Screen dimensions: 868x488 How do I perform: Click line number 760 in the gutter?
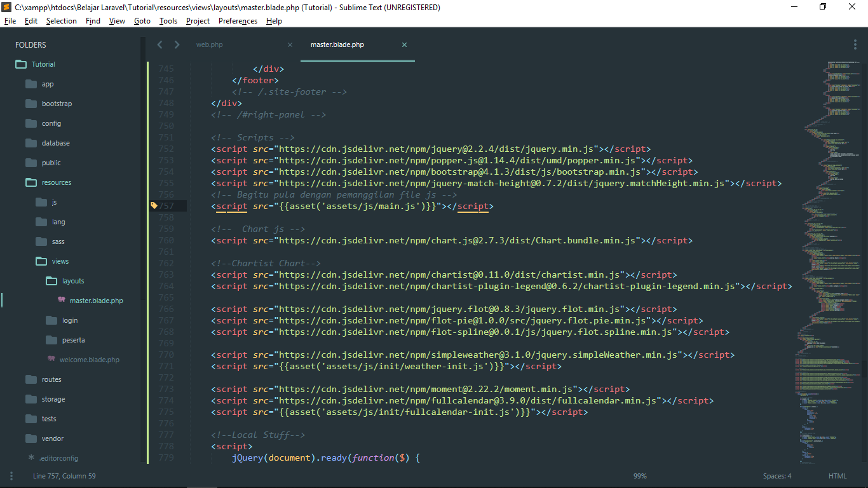166,240
